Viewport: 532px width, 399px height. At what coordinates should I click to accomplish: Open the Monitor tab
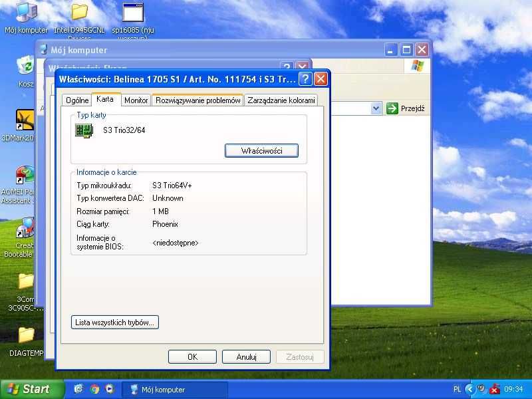(136, 100)
